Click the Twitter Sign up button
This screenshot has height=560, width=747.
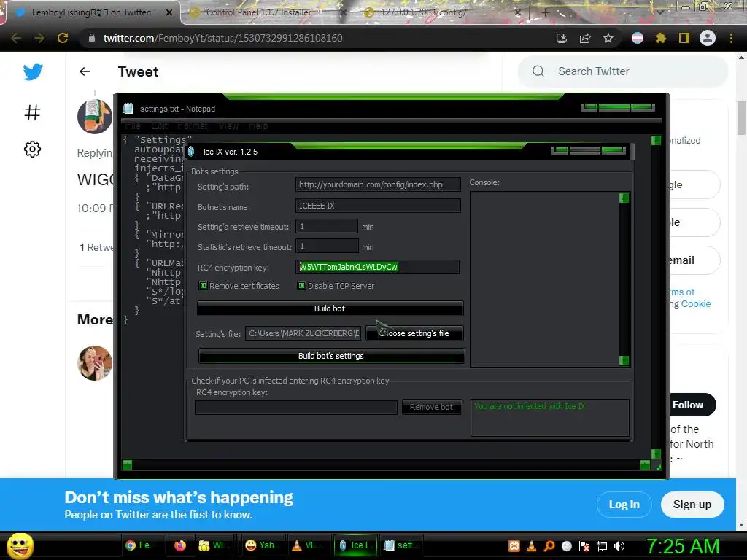pos(692,505)
